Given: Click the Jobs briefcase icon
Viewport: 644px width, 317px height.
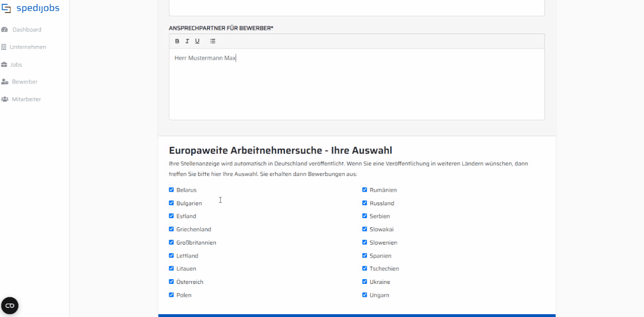Looking at the screenshot, I should [4, 65].
